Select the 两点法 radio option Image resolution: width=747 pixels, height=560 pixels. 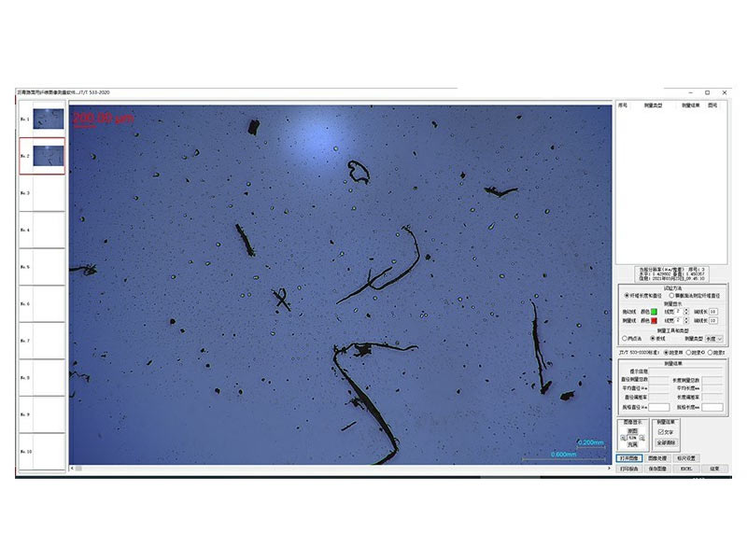(624, 338)
